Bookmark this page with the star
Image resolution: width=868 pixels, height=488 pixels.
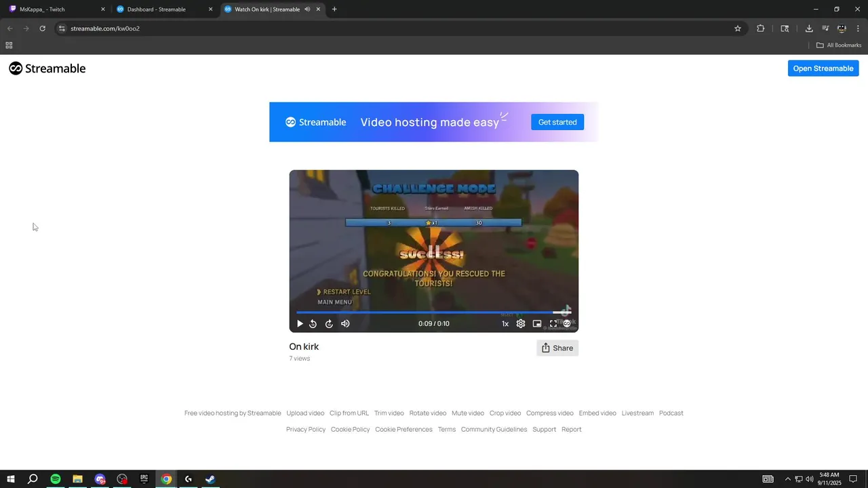738,28
